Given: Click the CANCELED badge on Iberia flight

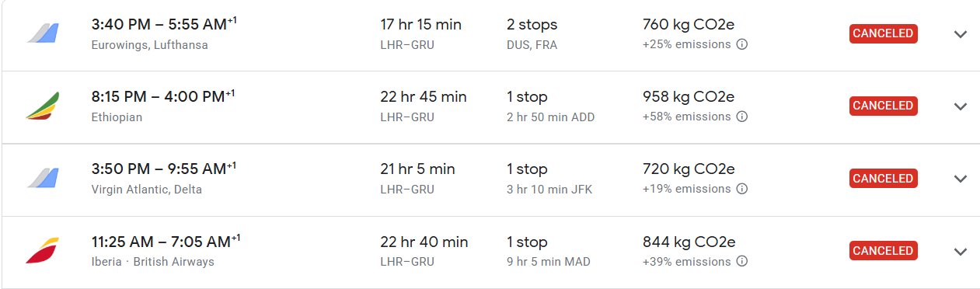Looking at the screenshot, I should tap(883, 250).
